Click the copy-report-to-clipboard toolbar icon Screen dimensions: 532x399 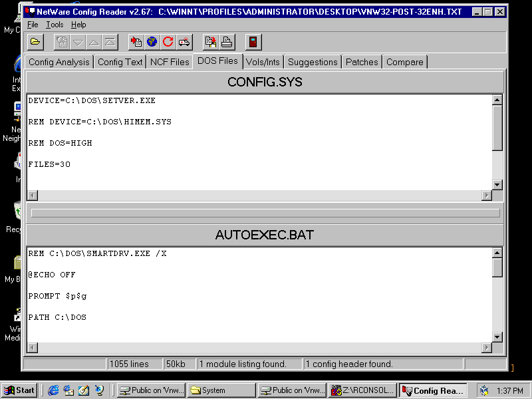(210, 42)
